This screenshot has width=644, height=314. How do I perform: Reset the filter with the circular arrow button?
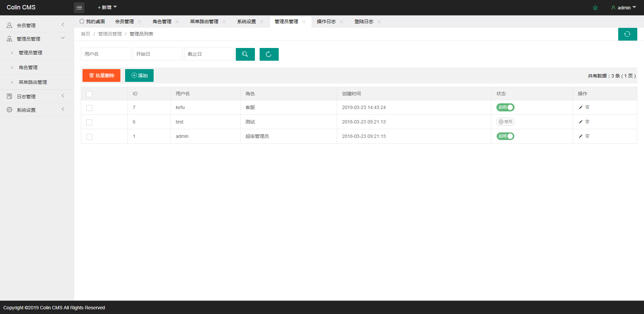point(269,54)
